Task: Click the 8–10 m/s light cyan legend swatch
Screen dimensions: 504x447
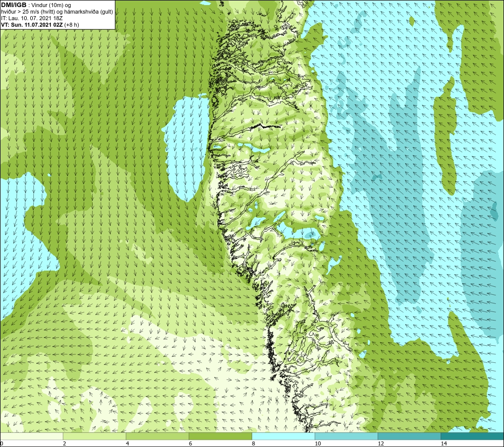Action: coord(283,436)
